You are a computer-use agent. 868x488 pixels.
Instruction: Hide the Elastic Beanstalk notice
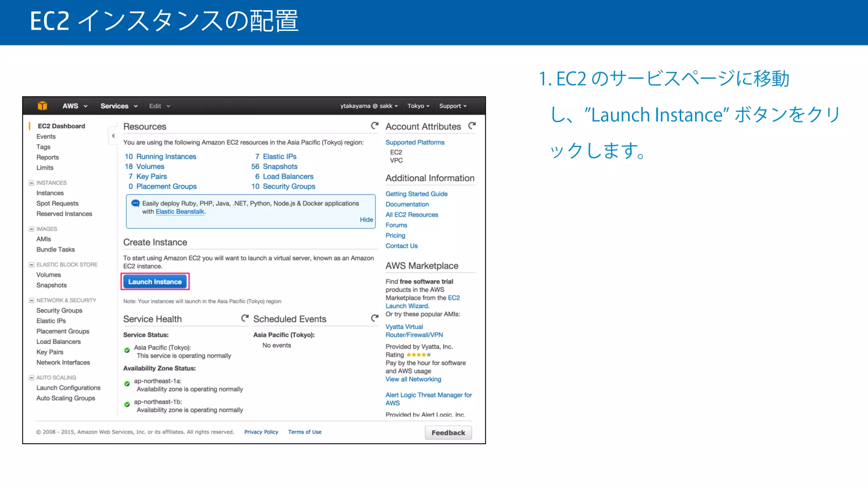(366, 219)
